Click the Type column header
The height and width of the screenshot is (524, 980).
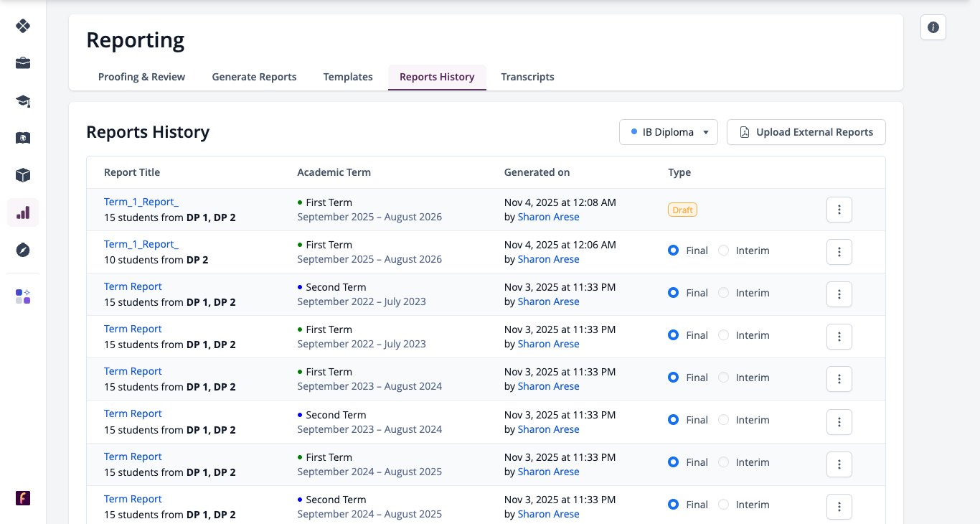(679, 172)
